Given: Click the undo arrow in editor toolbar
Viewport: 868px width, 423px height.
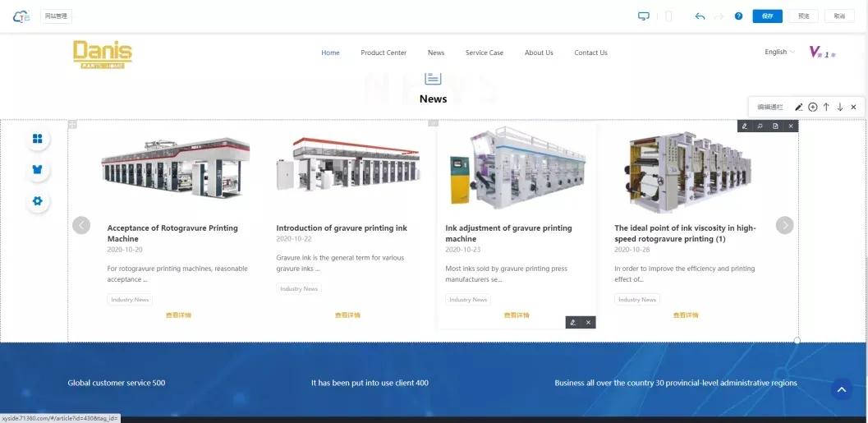Looking at the screenshot, I should tap(700, 16).
